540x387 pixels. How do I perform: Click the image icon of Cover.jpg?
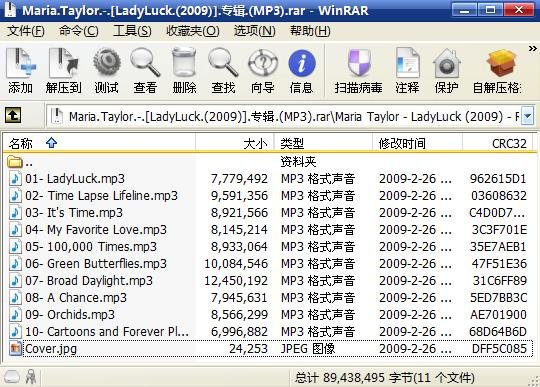[15, 349]
